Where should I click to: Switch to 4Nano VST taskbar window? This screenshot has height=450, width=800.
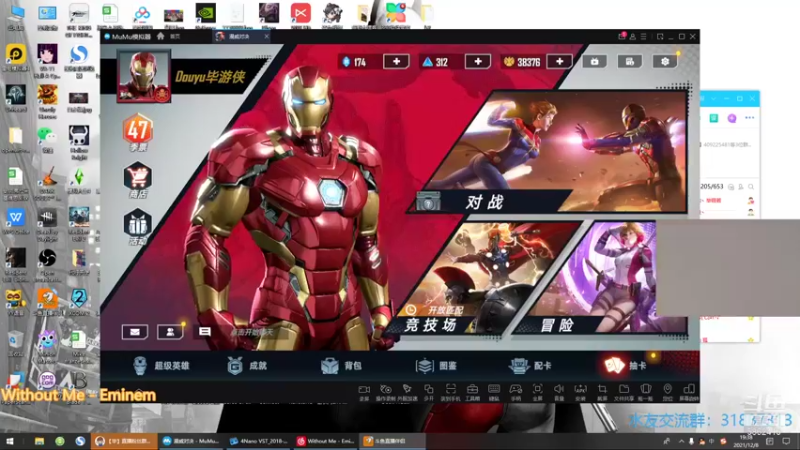(258, 441)
